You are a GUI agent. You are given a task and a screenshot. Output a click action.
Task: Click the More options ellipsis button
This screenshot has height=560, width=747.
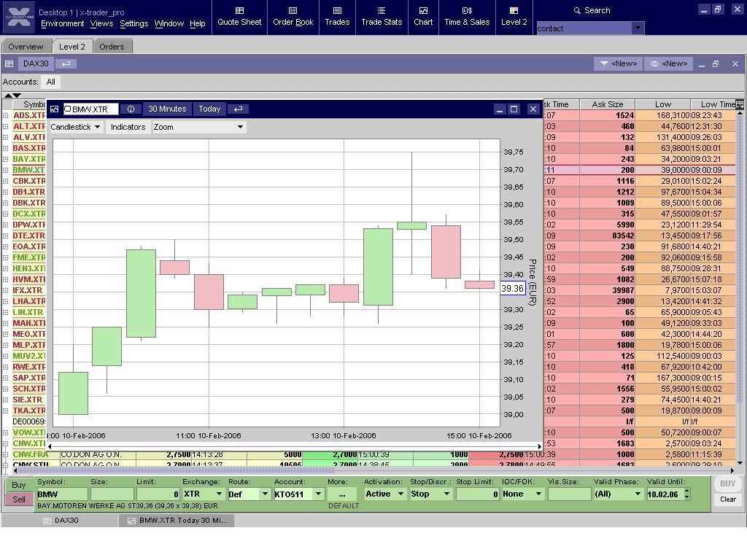tap(341, 494)
